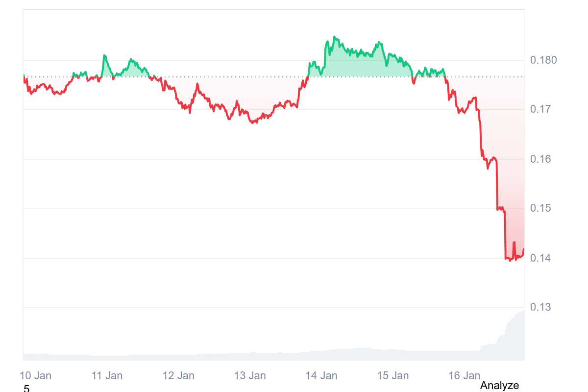The height and width of the screenshot is (392, 588).
Task: Click the red price low near 13 Jan
Action: (253, 122)
